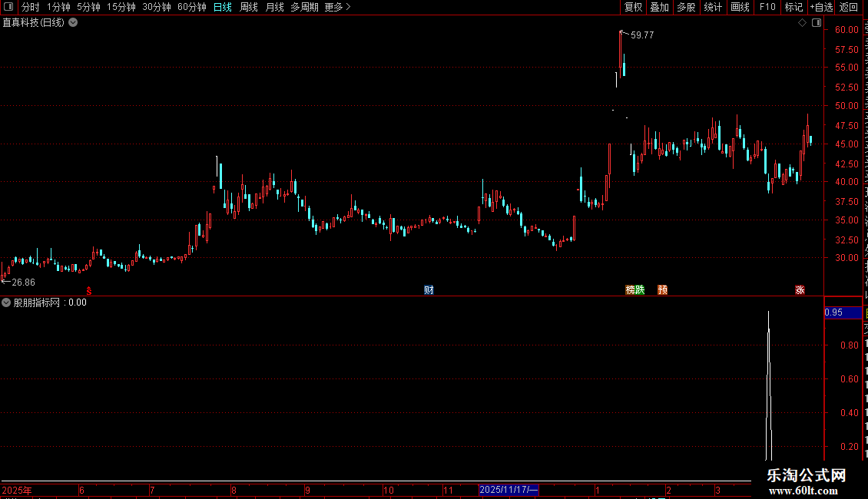Screen dimensions: 868x499
Task: Expand the 股朋指标网 indicator dropdown arrow
Action: 6,302
